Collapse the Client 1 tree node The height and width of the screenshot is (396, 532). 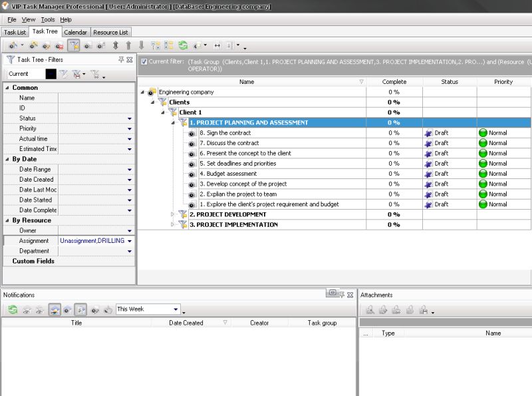point(163,112)
